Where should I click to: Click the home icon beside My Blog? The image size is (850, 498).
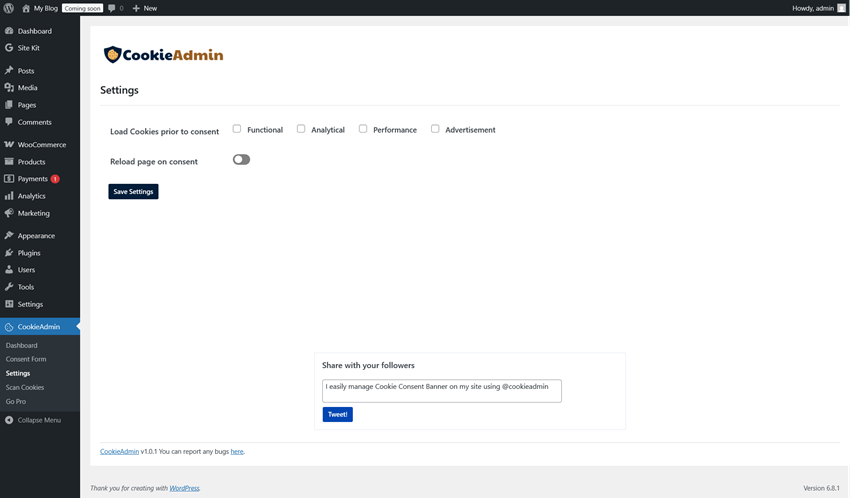coord(26,8)
